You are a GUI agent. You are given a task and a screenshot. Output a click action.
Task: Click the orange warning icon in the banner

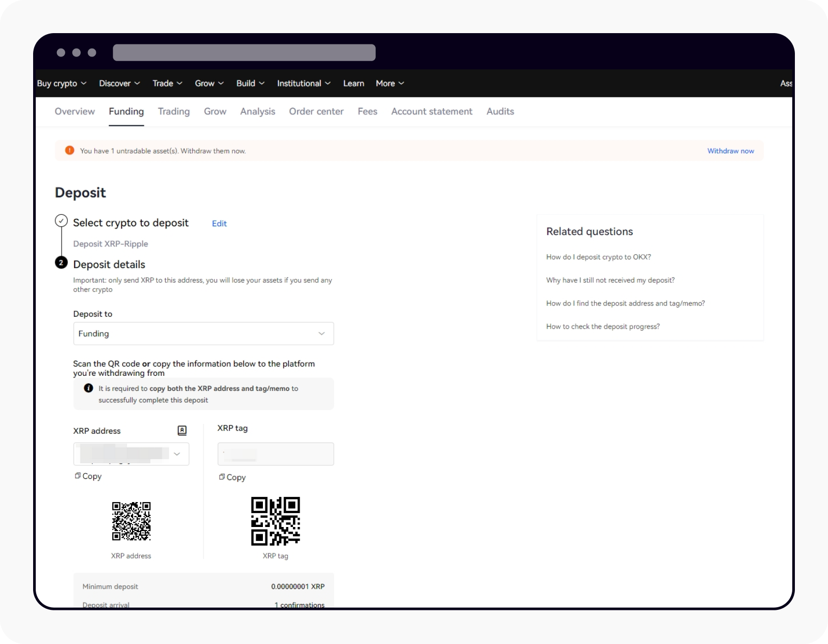[x=69, y=150]
